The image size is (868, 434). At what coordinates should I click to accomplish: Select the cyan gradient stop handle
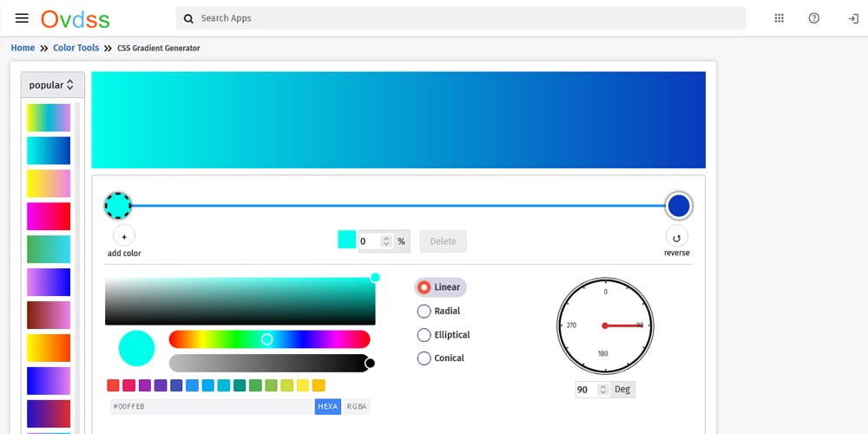pyautogui.click(x=118, y=206)
